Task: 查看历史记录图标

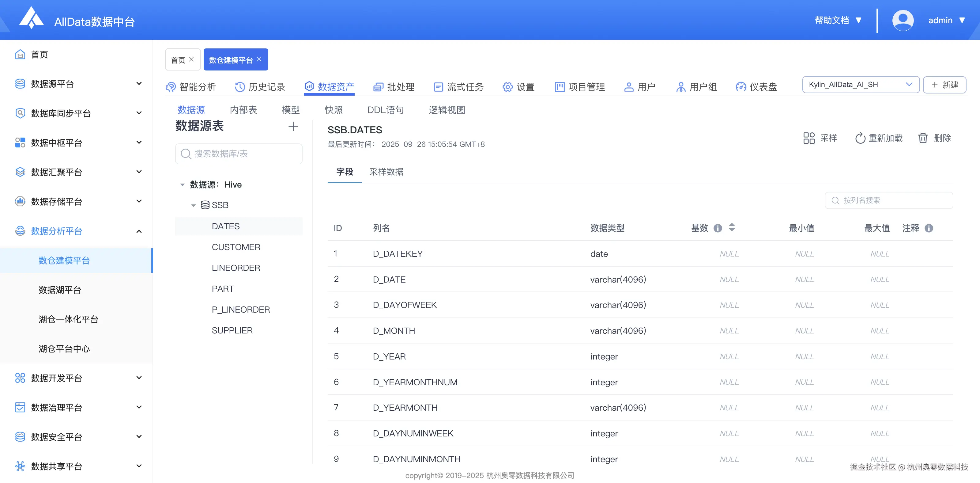Action: coord(239,87)
